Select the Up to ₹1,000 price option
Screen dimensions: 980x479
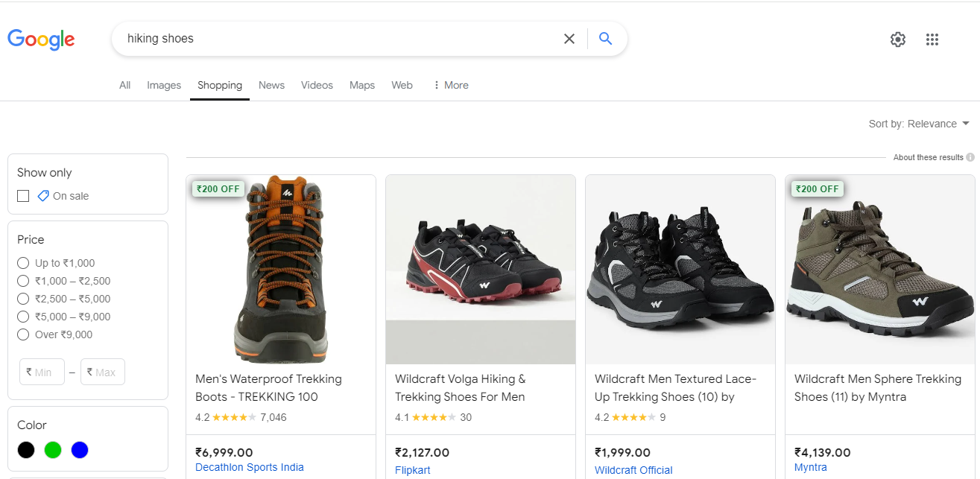23,263
